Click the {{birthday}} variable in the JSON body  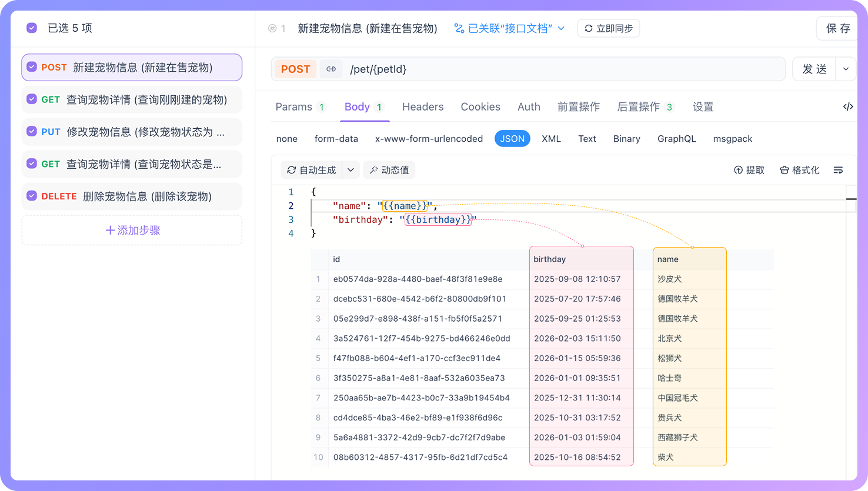coord(438,219)
